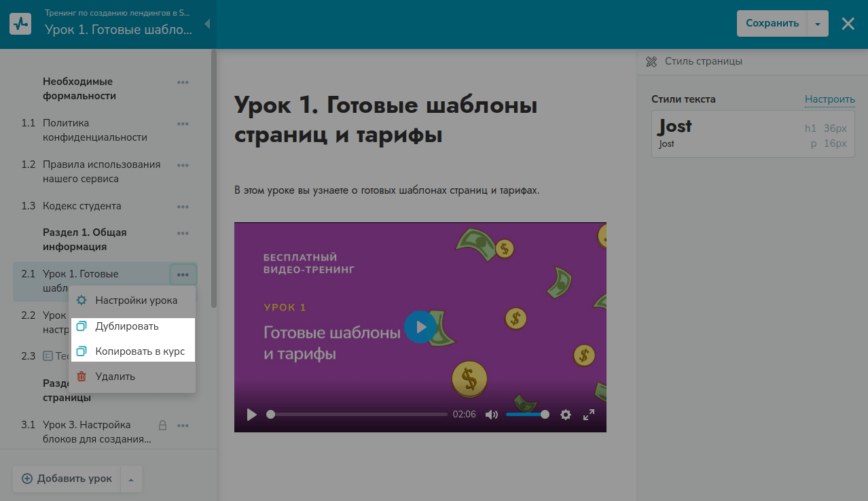The width and height of the screenshot is (868, 501).
Task: Open the Save button dropdown arrow
Action: point(818,24)
